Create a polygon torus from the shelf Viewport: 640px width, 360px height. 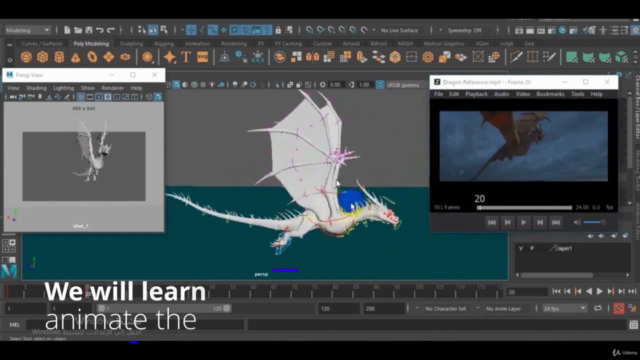click(x=92, y=57)
